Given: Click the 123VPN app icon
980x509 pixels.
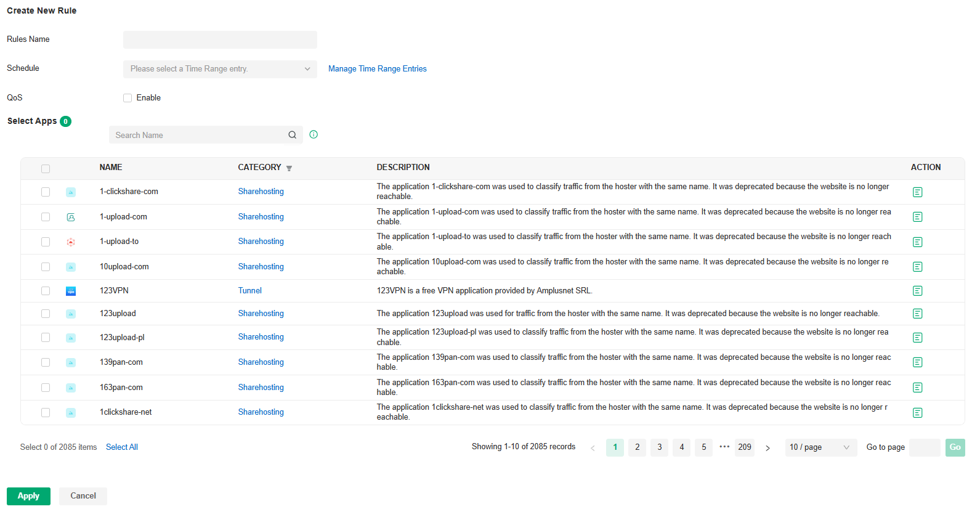Looking at the screenshot, I should (71, 291).
